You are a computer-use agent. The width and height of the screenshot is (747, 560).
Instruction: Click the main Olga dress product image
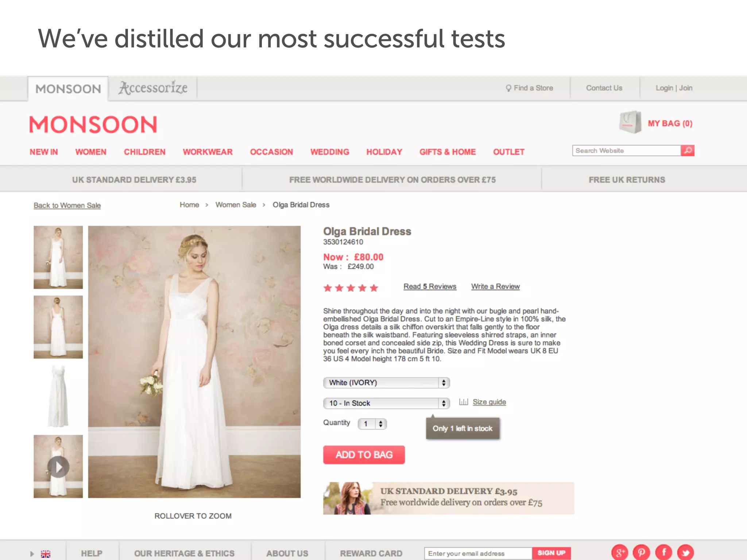pyautogui.click(x=194, y=362)
